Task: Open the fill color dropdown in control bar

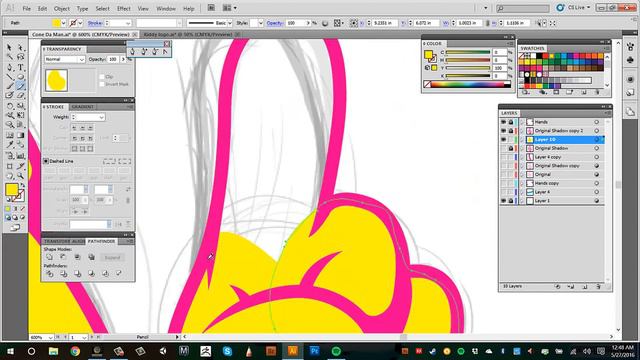Action: point(63,23)
